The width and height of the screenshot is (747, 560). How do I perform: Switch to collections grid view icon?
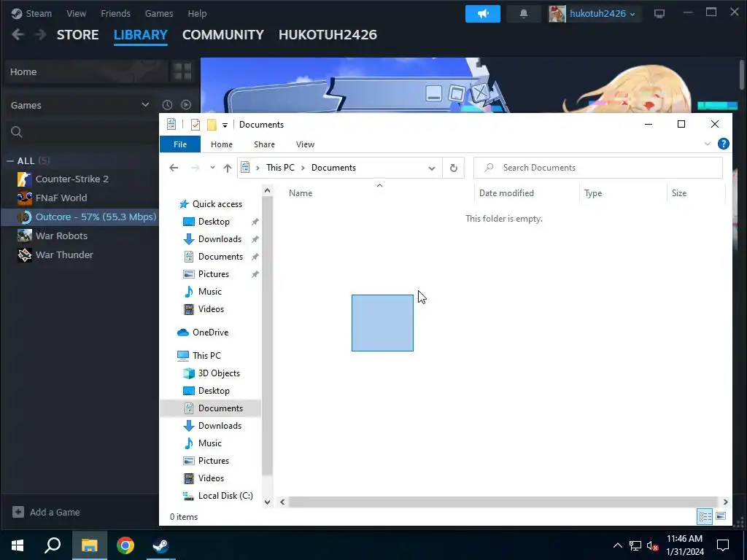(182, 72)
